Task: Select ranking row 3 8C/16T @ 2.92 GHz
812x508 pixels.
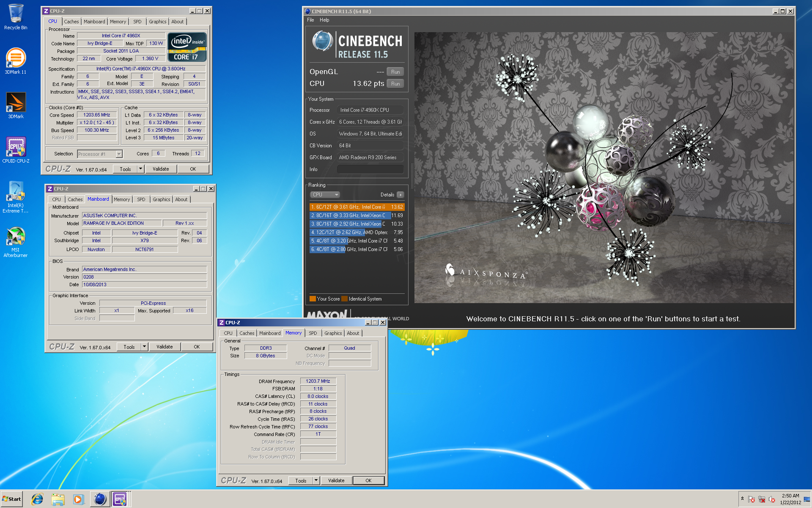Action: [x=357, y=224]
